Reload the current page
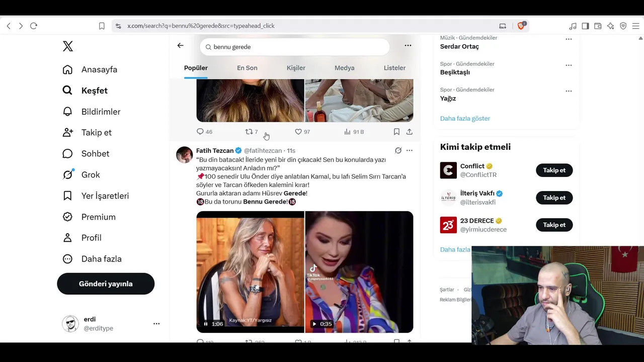This screenshot has height=362, width=644. pyautogui.click(x=34, y=26)
